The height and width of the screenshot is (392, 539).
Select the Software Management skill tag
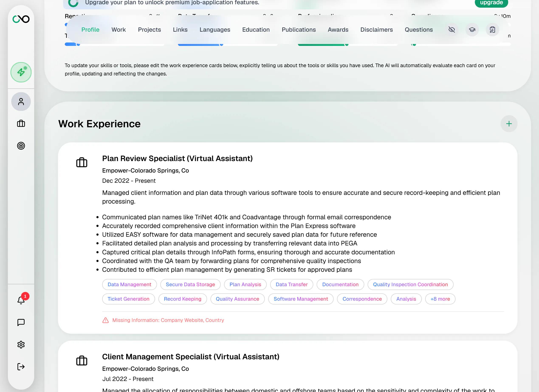[301, 299]
